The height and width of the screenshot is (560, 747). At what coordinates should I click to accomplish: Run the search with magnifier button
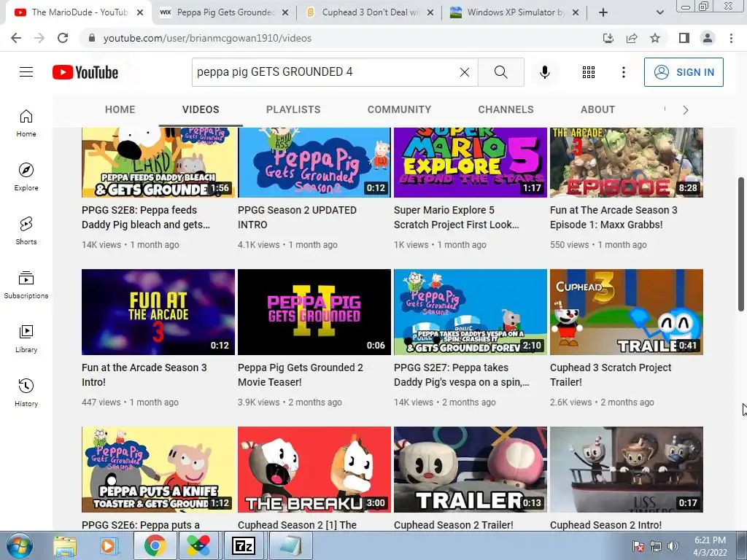[500, 72]
